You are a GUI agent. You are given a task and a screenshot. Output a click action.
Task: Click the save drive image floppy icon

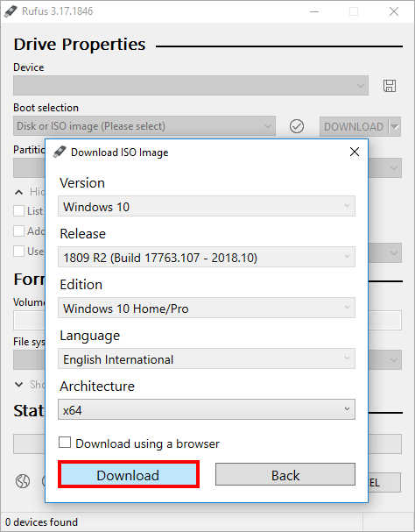(x=390, y=86)
